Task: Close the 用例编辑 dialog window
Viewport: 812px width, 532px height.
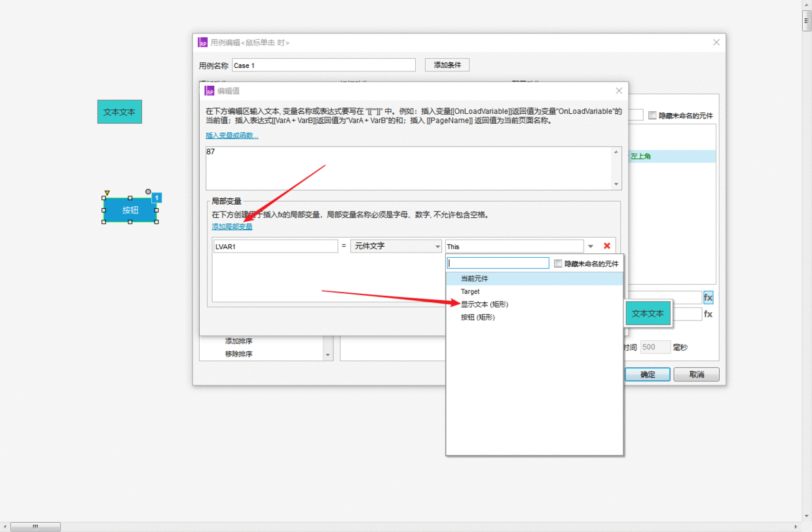Action: (x=716, y=43)
